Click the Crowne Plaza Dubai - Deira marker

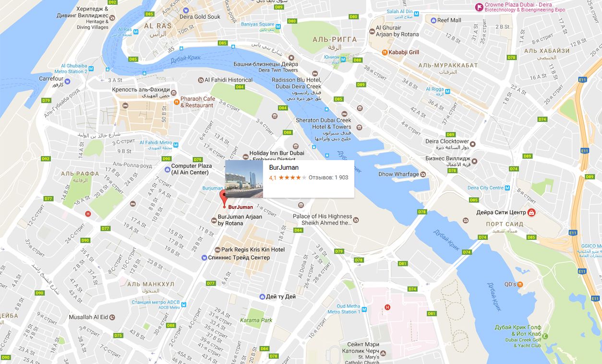coord(479,7)
